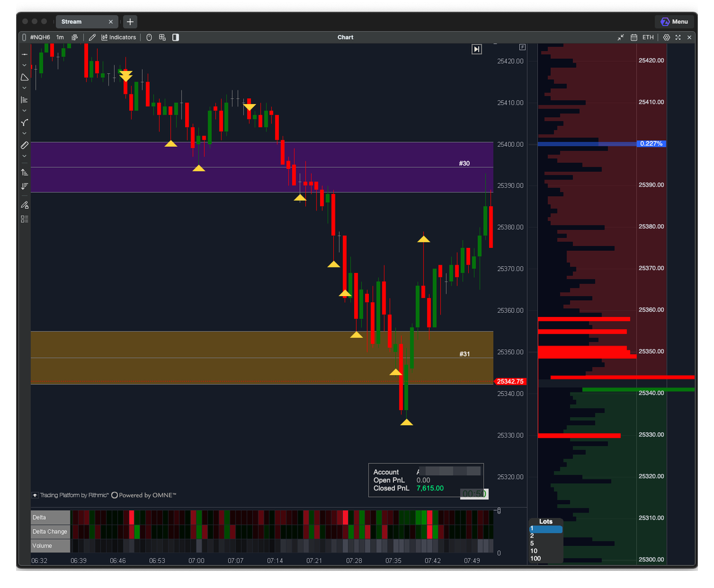Image resolution: width=714 pixels, height=588 pixels.
Task: Open the Menu button
Action: (x=674, y=21)
